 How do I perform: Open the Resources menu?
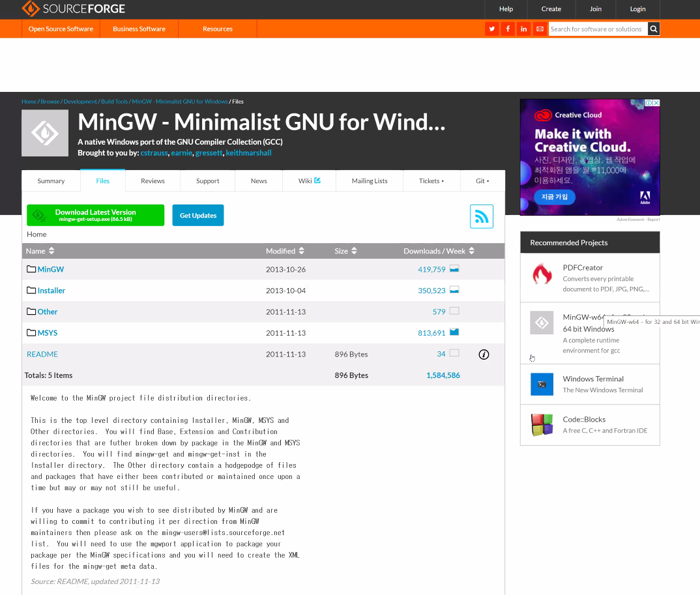[218, 29]
